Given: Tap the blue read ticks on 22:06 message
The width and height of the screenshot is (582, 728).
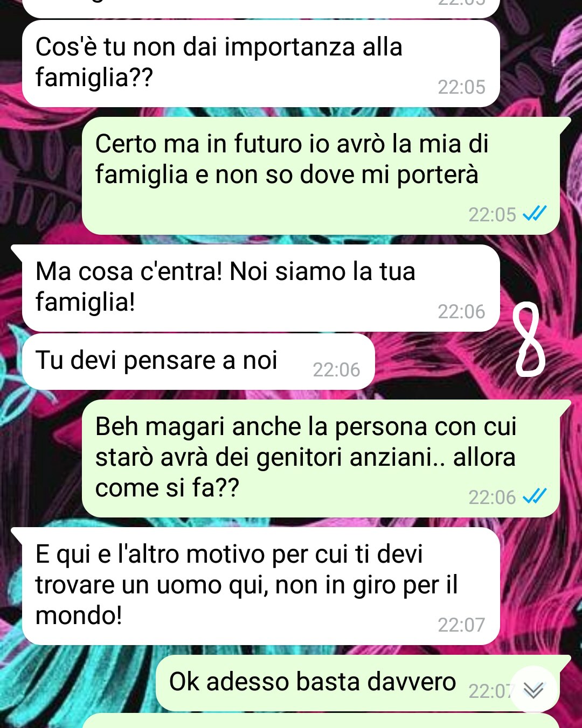Looking at the screenshot, I should point(535,496).
